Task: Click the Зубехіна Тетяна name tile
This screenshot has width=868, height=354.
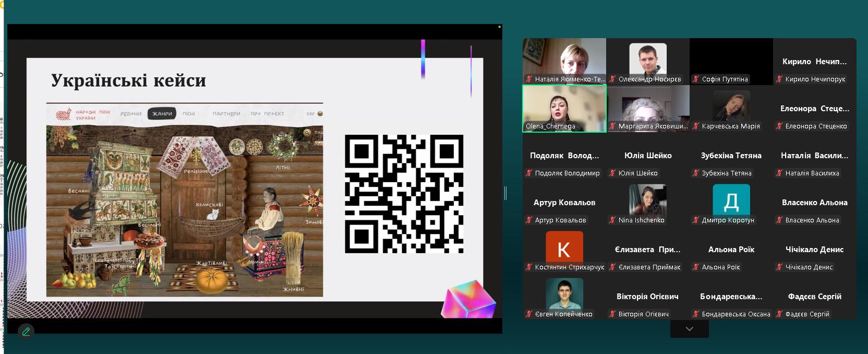Action: click(731, 156)
